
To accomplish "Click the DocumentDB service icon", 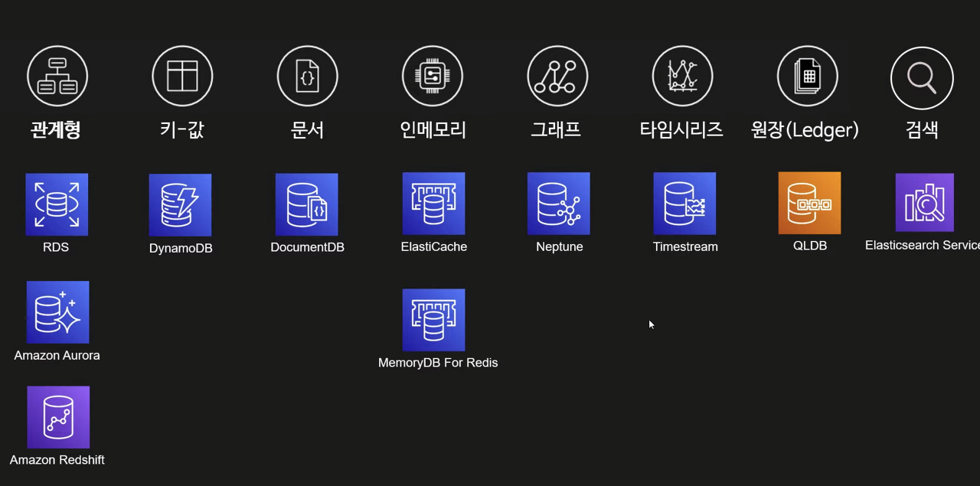I will click(x=307, y=204).
